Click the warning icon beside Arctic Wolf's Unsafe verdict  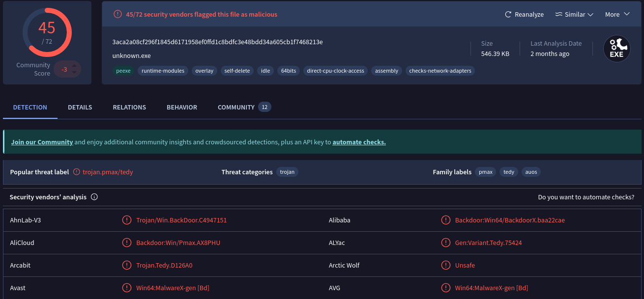pos(446,265)
